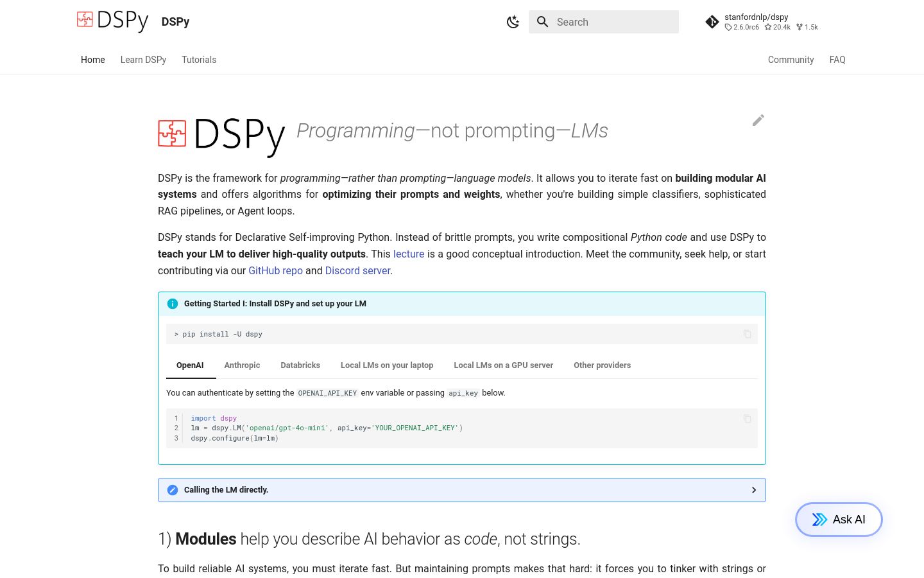Click the DSPy site title text in header
Image resolution: width=924 pixels, height=578 pixels.
click(175, 22)
